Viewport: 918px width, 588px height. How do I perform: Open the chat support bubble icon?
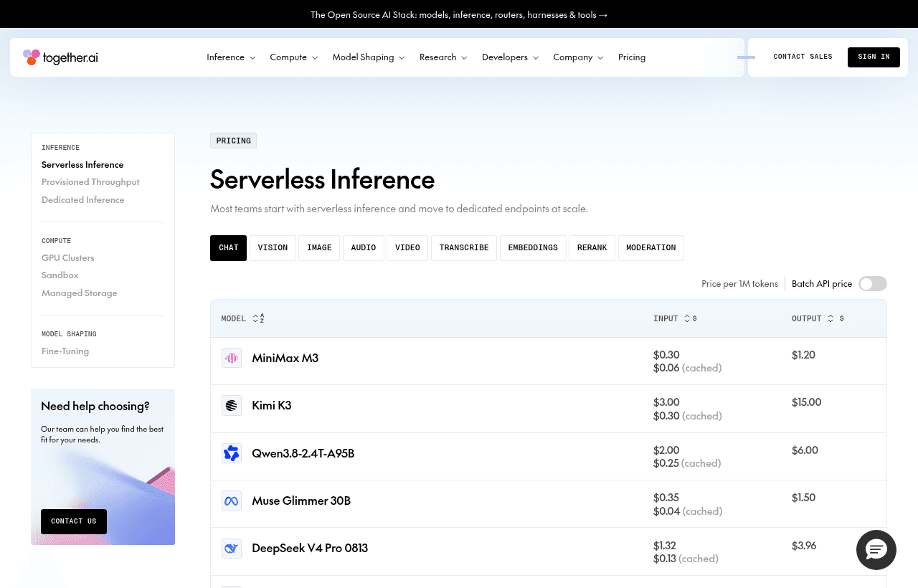(876, 550)
